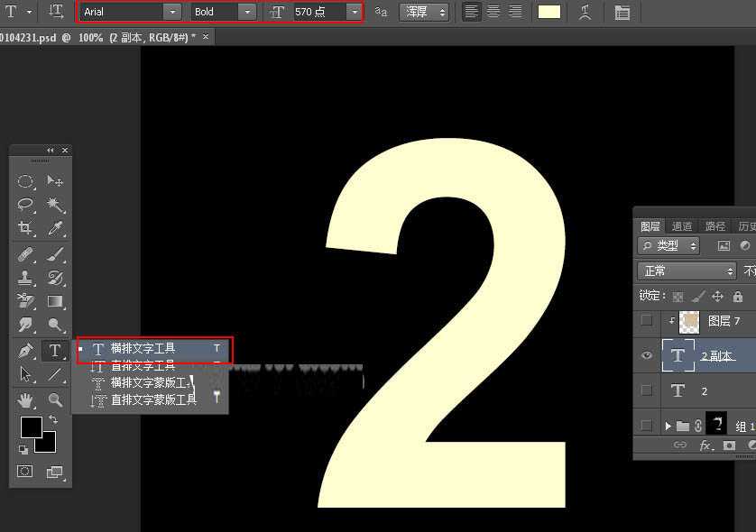Viewport: 756px width, 532px height.
Task: Center-align the text using the alignment button
Action: click(492, 12)
